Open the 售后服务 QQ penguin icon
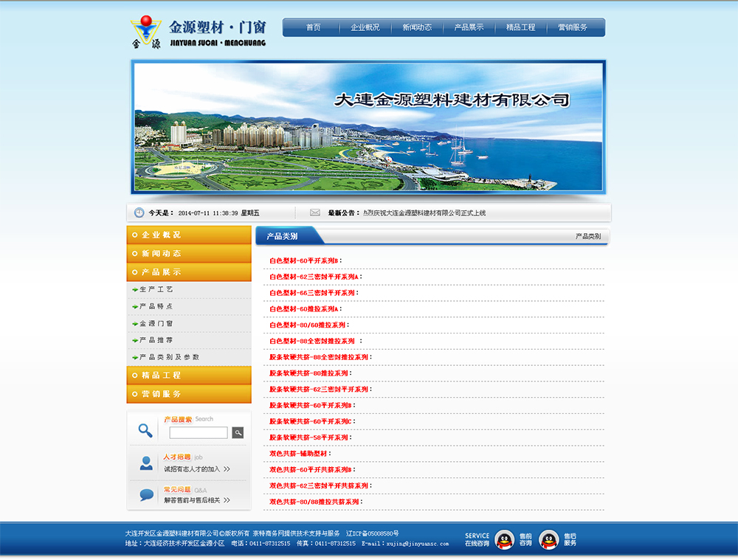Viewport: 738px width, 560px height. 548,540
